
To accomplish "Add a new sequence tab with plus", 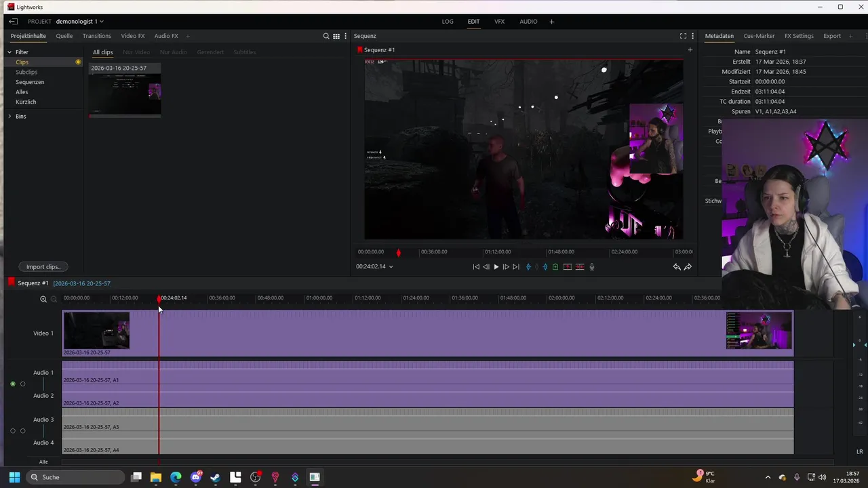I will click(690, 49).
